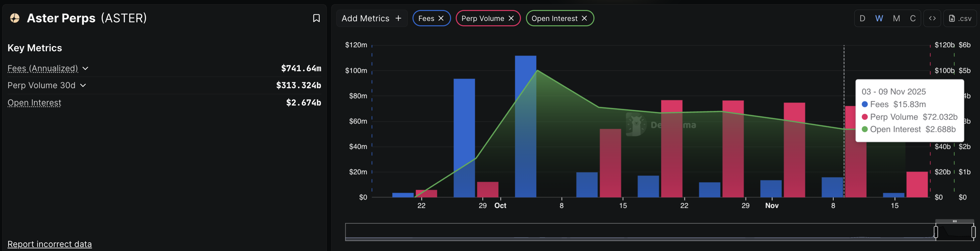Open the embed code icon

(932, 18)
